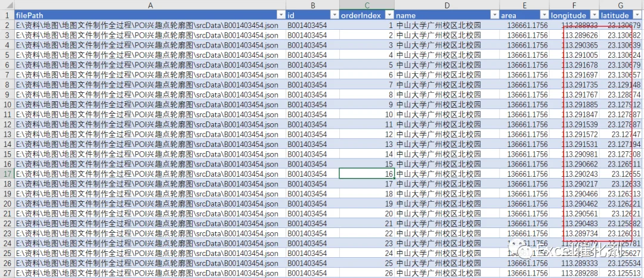
Task: Select column D header
Action: tap(447, 5)
